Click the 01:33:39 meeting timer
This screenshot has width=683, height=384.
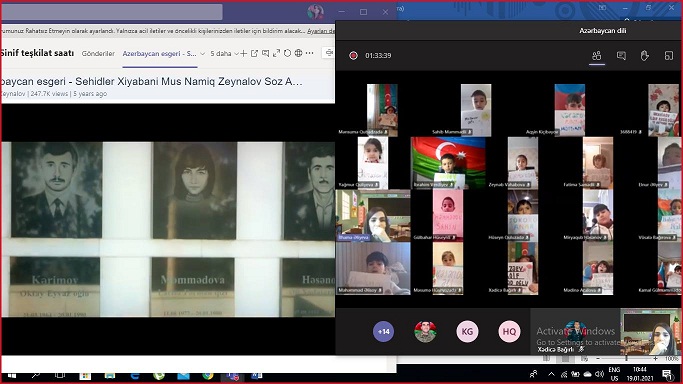[x=378, y=56]
